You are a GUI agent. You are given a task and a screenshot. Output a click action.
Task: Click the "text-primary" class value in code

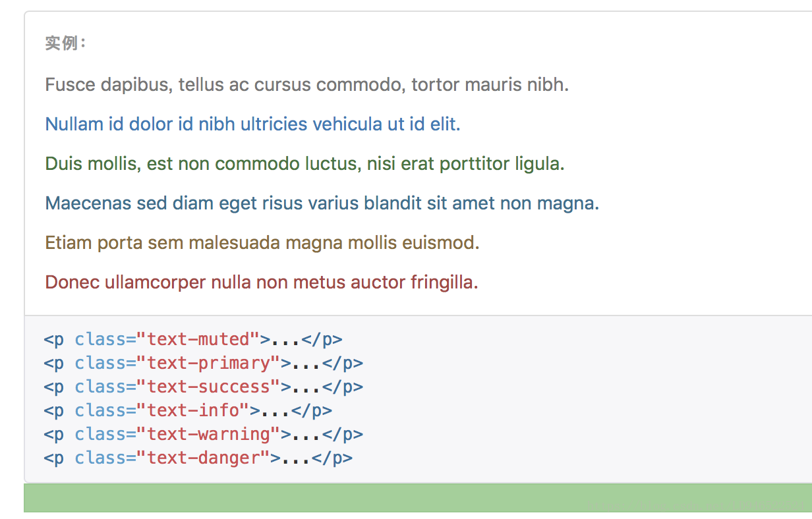[209, 363]
